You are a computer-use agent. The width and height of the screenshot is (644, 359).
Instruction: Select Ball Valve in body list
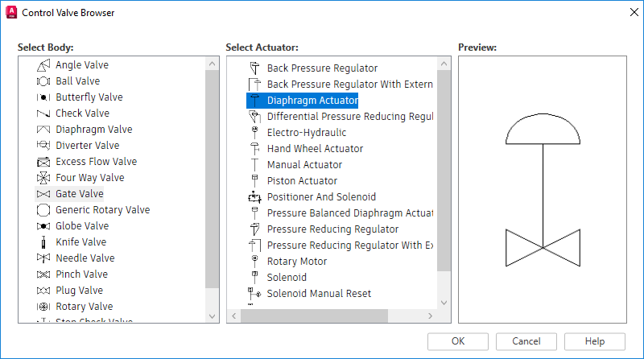click(77, 81)
